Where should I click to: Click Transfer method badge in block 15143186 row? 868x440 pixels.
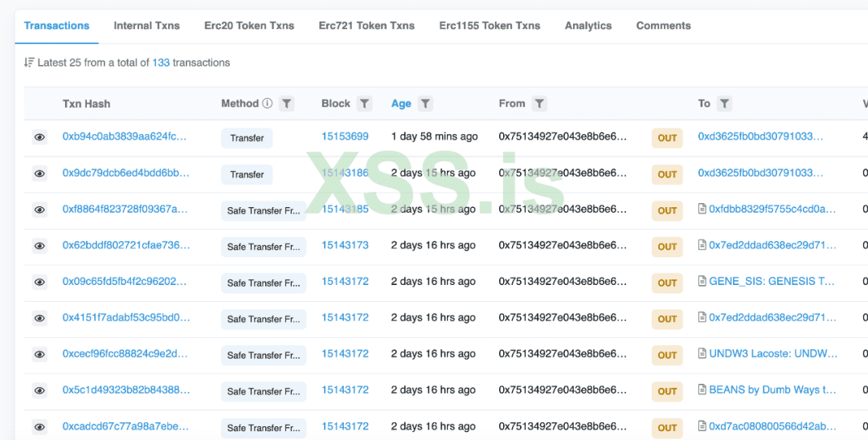[x=247, y=175]
